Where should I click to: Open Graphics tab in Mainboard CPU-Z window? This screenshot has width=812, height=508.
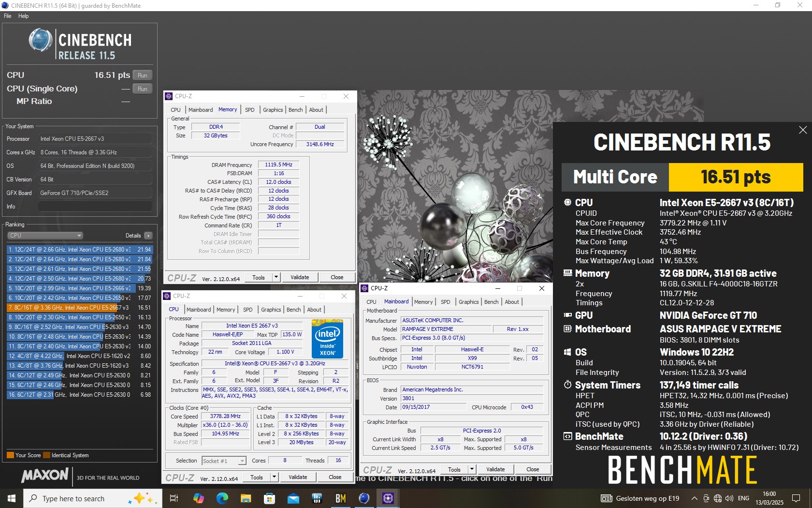click(468, 302)
